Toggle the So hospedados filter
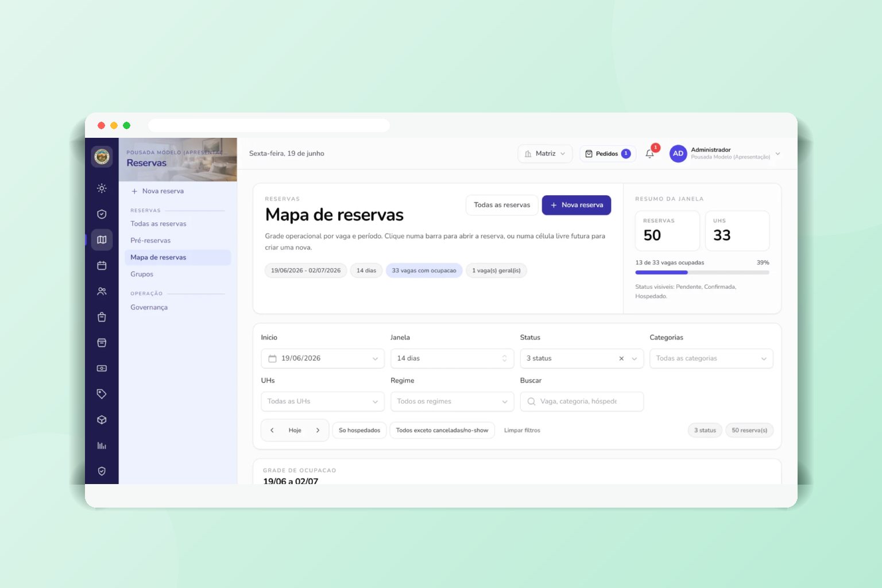 (x=359, y=430)
